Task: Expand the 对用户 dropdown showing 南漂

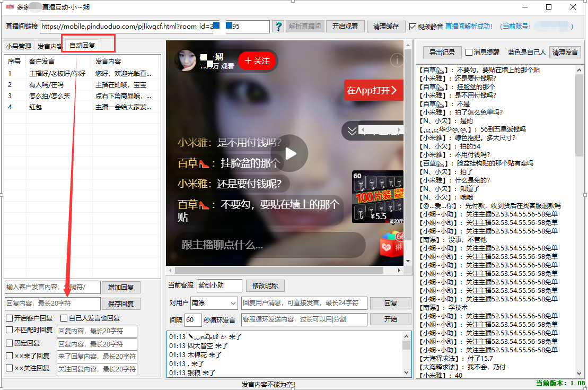Action: [233, 303]
